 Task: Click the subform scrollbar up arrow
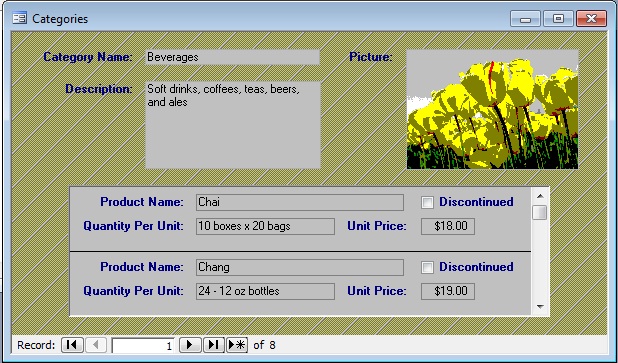(540, 196)
